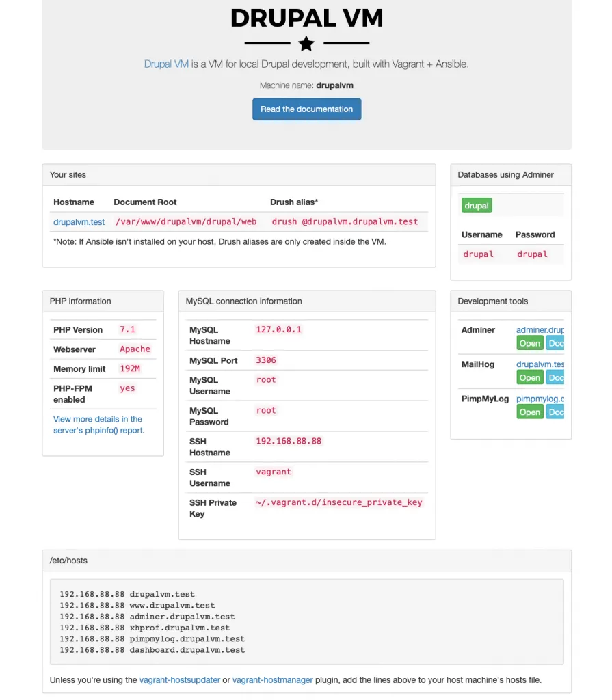Click the Docs button for PimpMyLog
The width and height of the screenshot is (612, 700).
pos(555,412)
